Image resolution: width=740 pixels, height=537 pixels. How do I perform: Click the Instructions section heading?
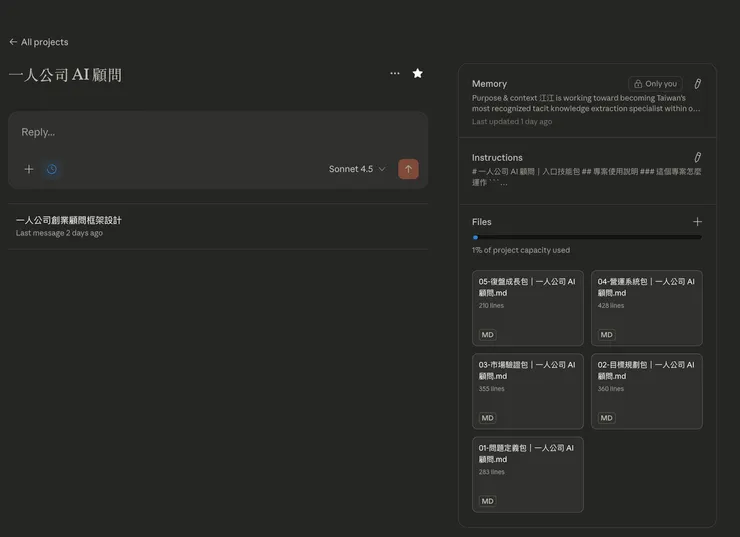[497, 158]
